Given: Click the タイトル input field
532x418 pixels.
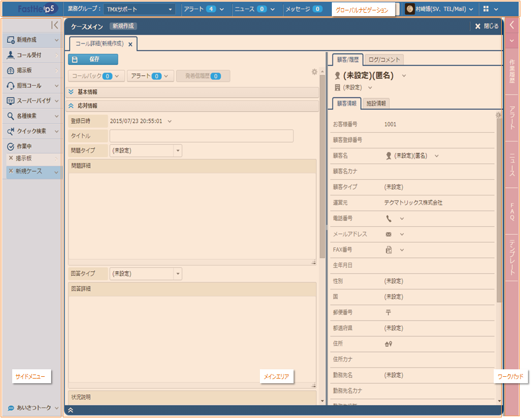Looking at the screenshot, I should (201, 136).
